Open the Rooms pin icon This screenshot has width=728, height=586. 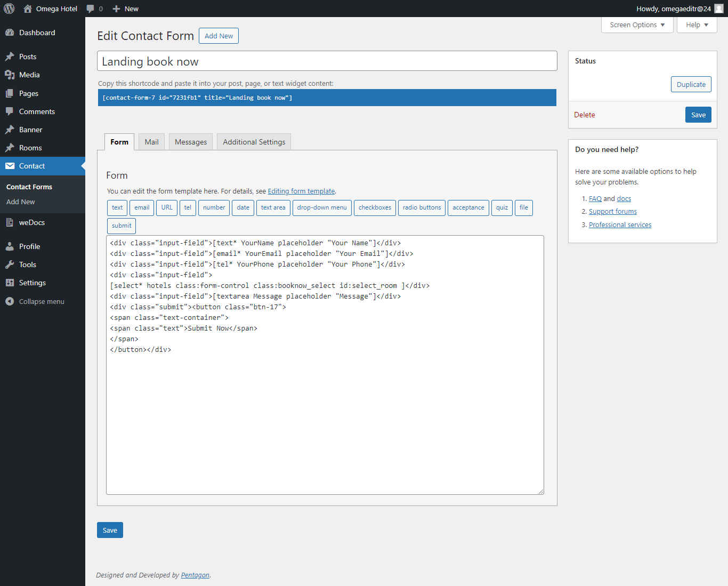coord(10,148)
